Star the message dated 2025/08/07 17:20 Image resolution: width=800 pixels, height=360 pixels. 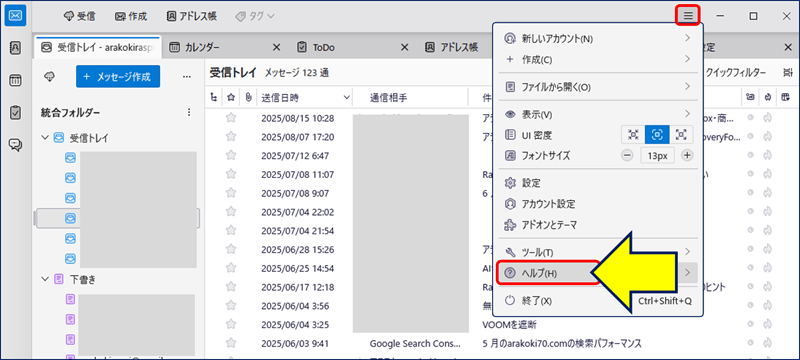[231, 137]
